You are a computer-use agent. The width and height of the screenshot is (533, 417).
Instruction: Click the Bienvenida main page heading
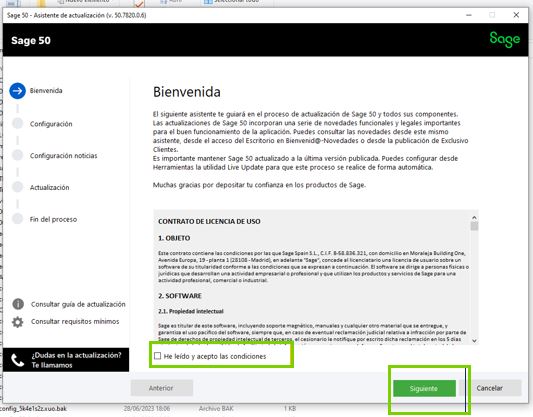pos(187,92)
